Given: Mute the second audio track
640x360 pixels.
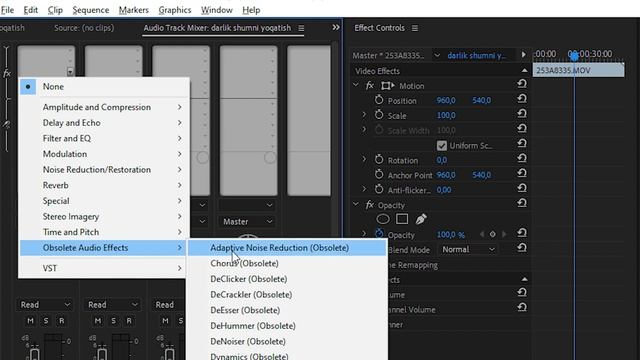Looking at the screenshot, I should pos(98,321).
